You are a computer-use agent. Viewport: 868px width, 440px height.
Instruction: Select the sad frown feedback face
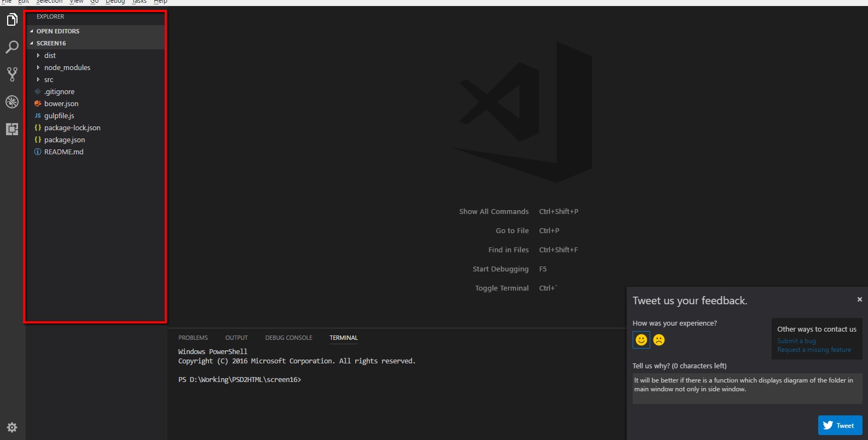point(659,340)
